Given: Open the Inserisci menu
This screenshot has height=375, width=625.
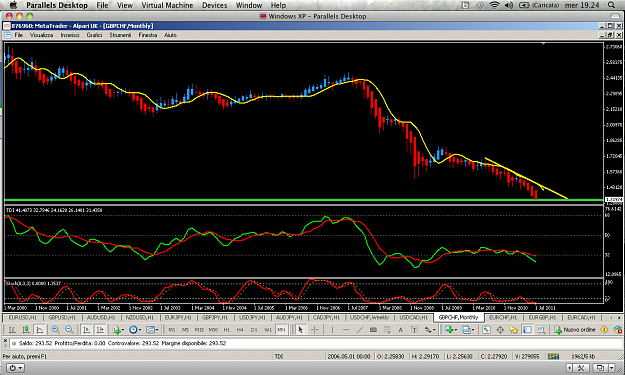Looking at the screenshot, I should [70, 35].
